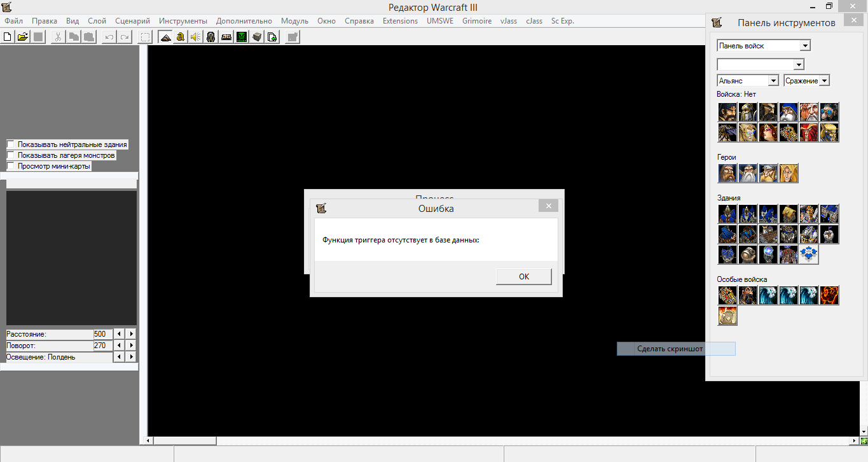Select the Town Hall building icon

point(727,214)
